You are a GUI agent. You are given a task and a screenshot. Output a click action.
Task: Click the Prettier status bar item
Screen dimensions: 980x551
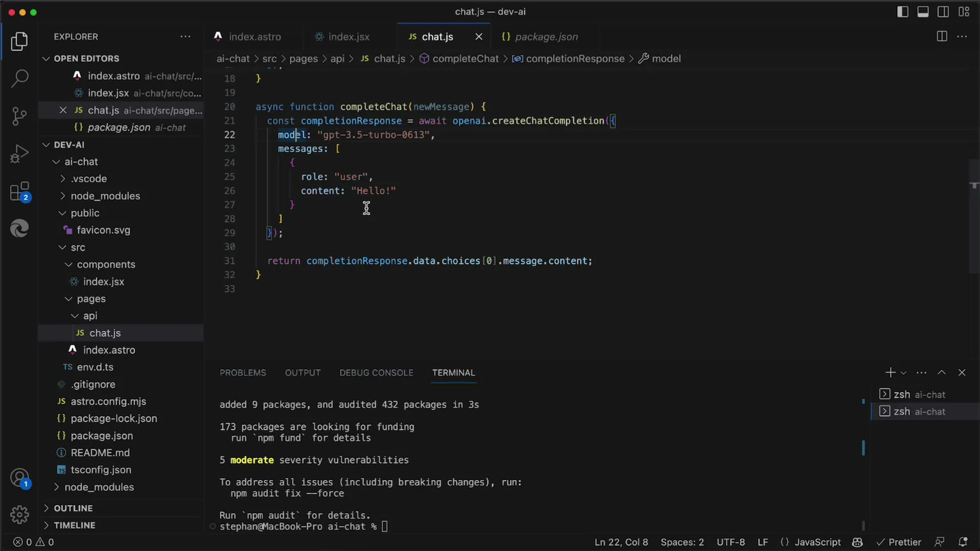coord(899,542)
